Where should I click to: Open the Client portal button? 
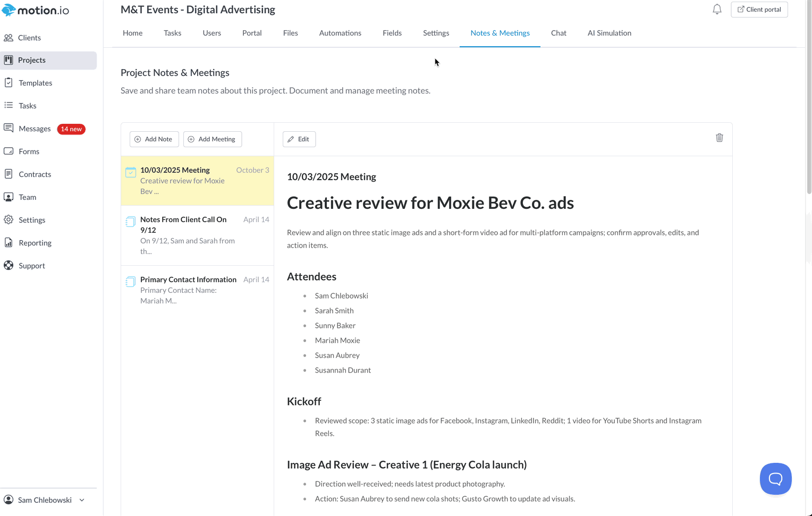[x=759, y=10]
